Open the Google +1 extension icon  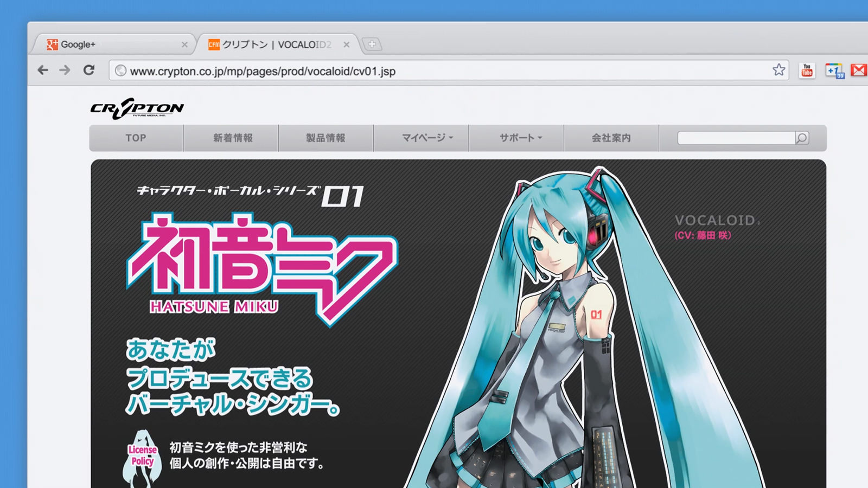(834, 70)
